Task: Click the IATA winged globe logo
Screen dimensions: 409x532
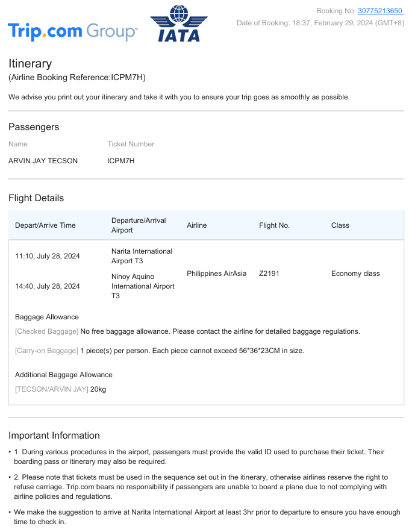Action: 178,23
